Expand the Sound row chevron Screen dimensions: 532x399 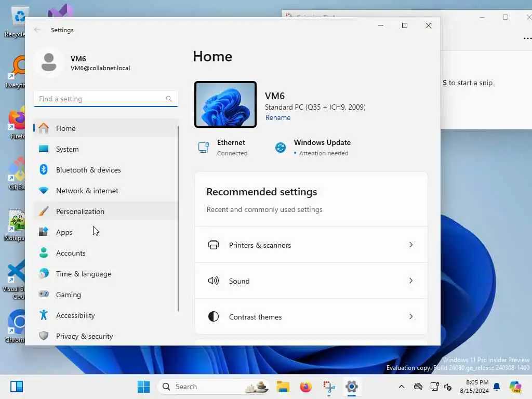click(x=411, y=281)
